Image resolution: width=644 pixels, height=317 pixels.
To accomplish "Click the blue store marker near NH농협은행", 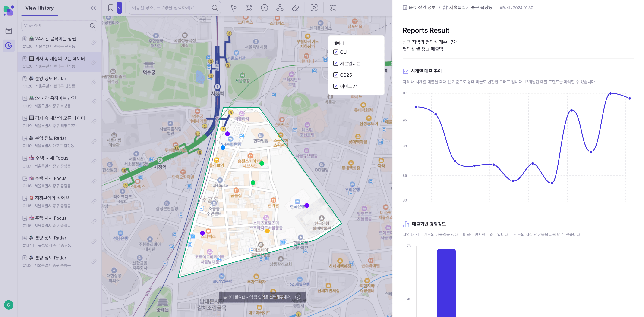I will (x=223, y=148).
